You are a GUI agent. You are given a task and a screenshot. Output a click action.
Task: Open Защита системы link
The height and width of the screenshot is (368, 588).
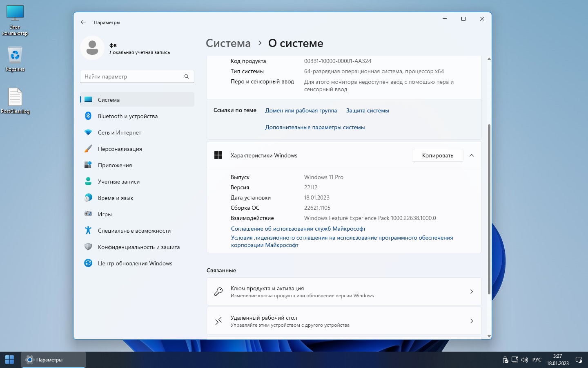367,110
